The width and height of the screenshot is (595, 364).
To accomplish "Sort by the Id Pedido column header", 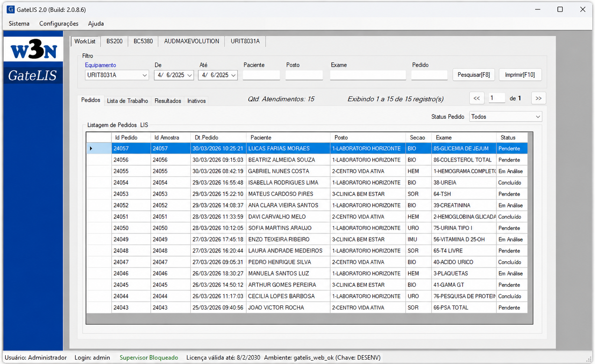I will pyautogui.click(x=131, y=137).
